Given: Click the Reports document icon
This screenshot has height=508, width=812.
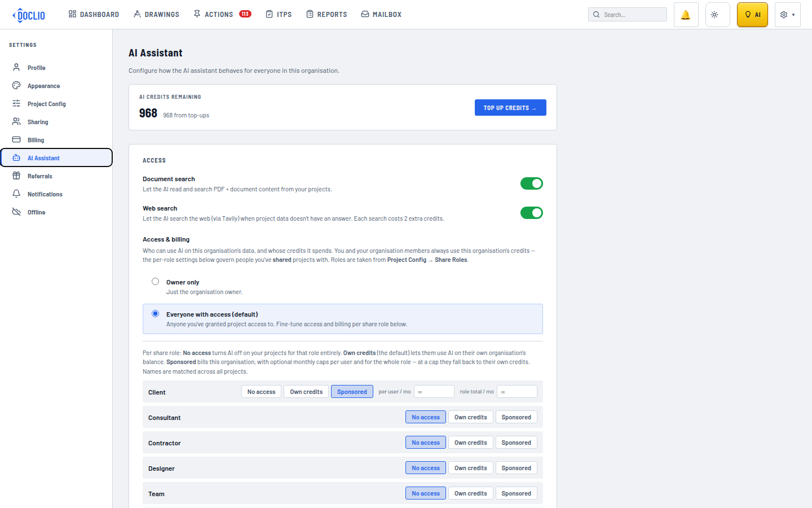Looking at the screenshot, I should coord(310,14).
